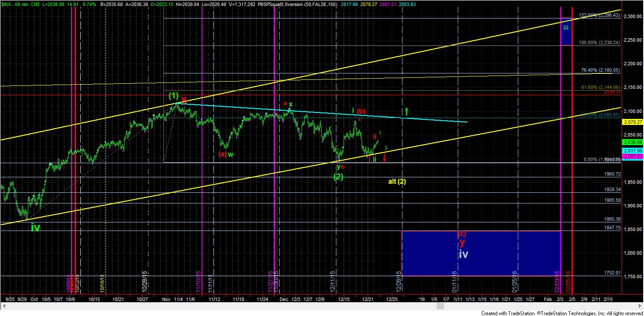Click the horizontal scrollbar thumb below the chart
The height and width of the screenshot is (316, 644).
(x=440, y=306)
